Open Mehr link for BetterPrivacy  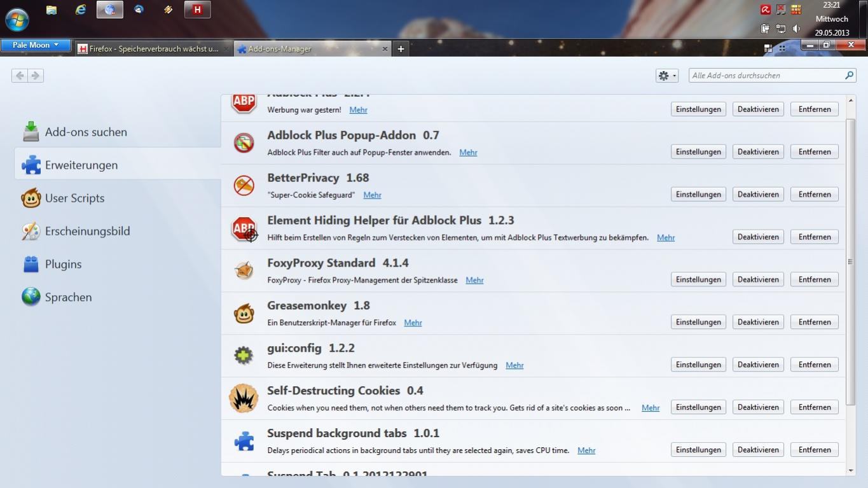pos(372,195)
